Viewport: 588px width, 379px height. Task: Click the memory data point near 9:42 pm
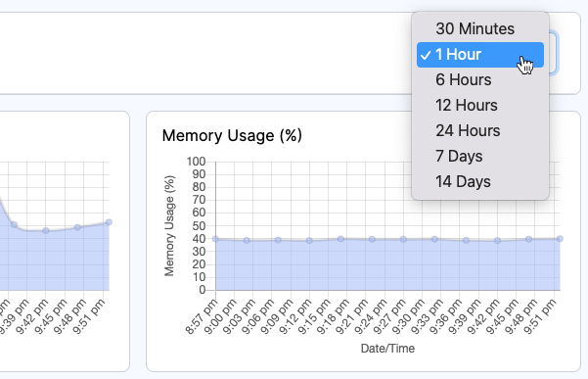click(x=497, y=241)
